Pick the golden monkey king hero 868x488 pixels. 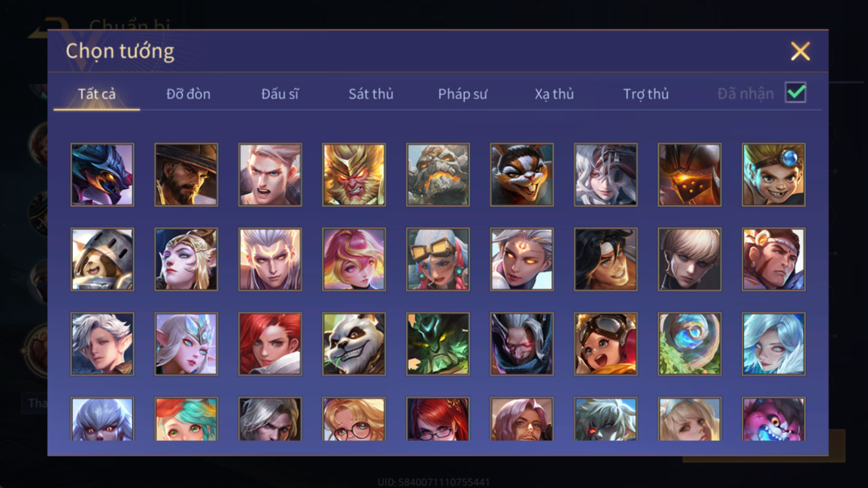coord(354,175)
